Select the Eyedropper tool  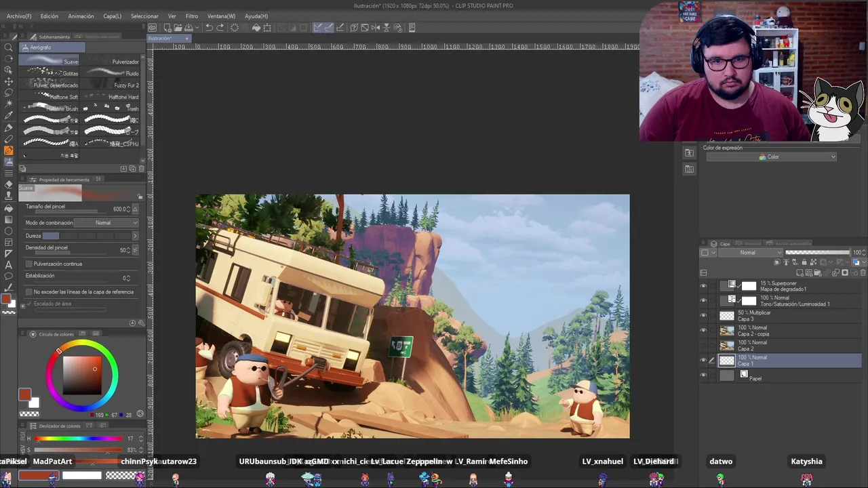click(x=9, y=116)
